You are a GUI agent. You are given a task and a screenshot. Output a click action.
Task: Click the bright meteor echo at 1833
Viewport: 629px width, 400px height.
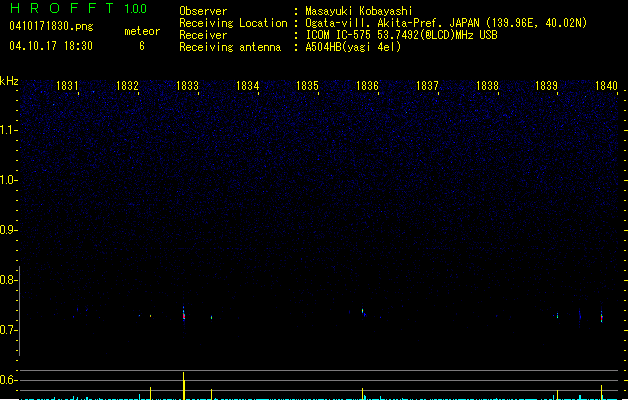point(184,315)
